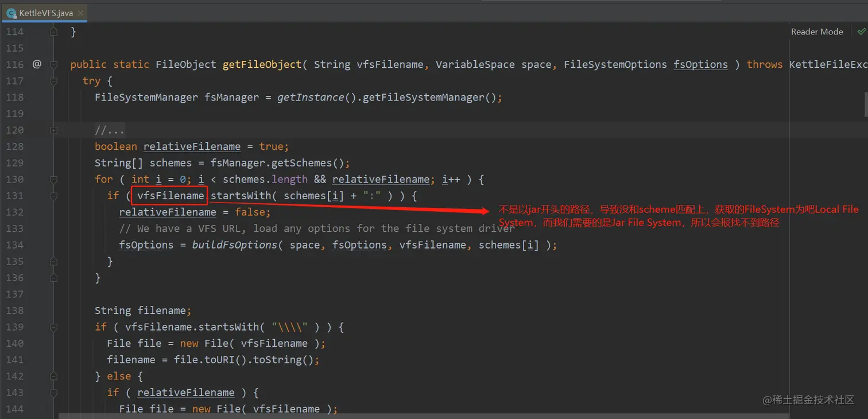The image size is (868, 419).
Task: Click the vertical scrollbar at the editor's right edge
Action: [865, 103]
